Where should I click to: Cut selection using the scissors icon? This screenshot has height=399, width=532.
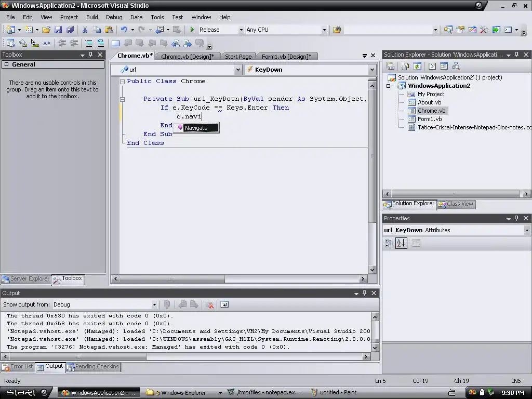coord(85,30)
